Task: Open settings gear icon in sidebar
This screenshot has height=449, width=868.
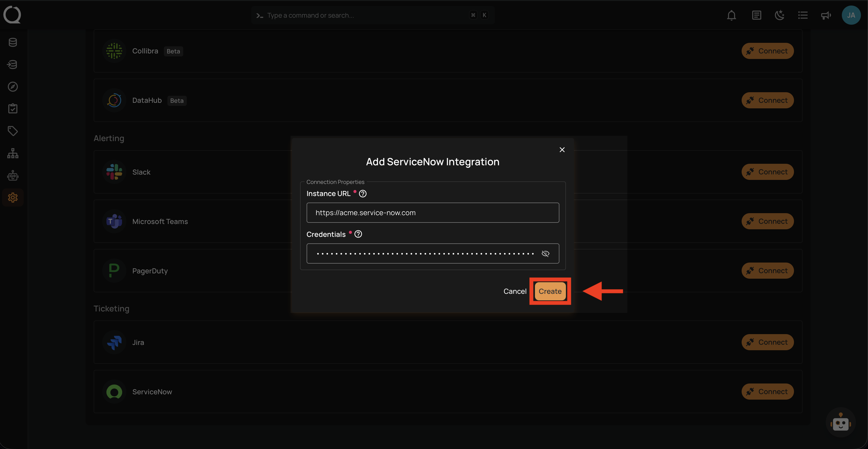Action: (13, 197)
